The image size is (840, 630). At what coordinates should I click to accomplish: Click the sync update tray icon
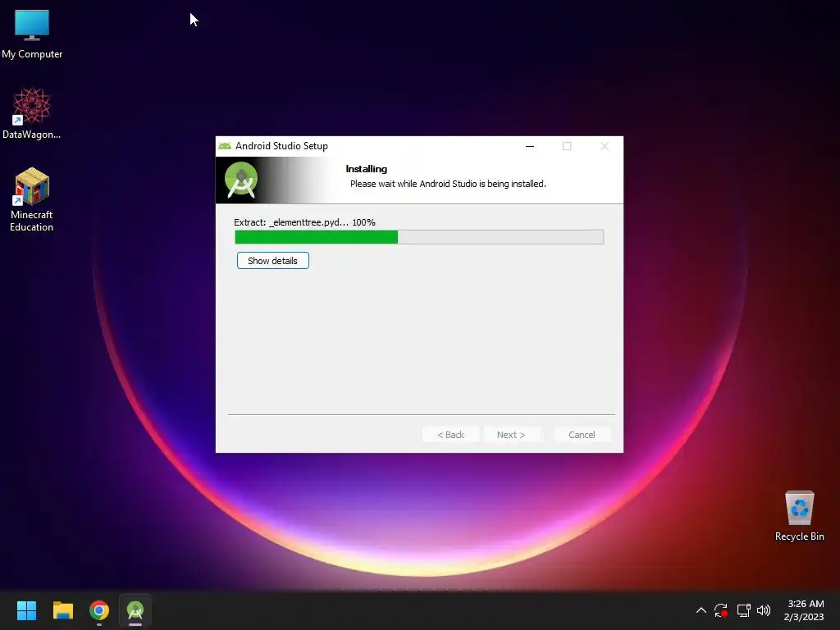[721, 610]
